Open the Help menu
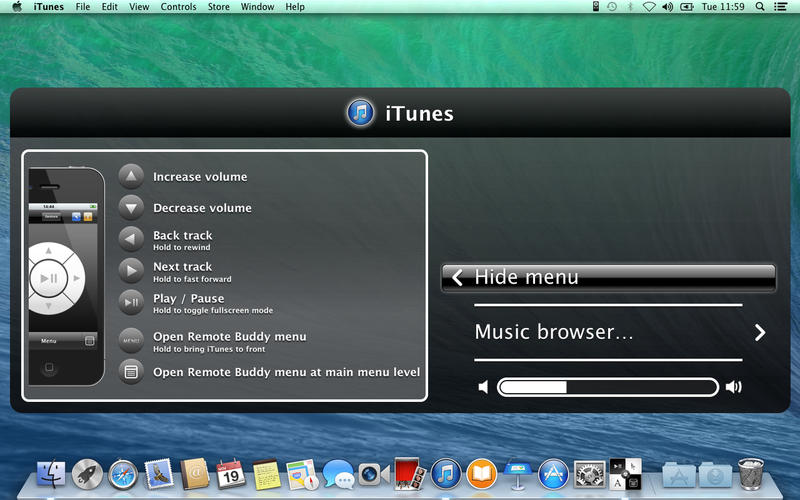The image size is (800, 500). coord(295,7)
